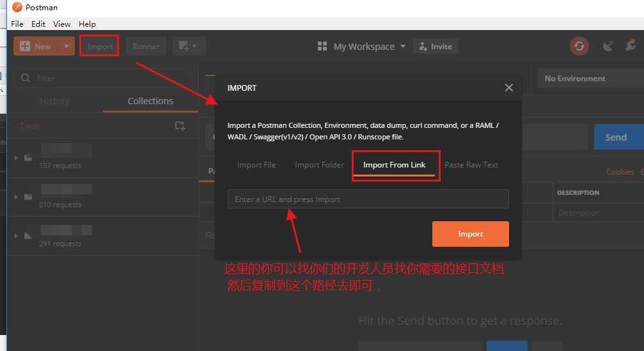
Task: Open the No Environment dropdown
Action: [x=591, y=78]
